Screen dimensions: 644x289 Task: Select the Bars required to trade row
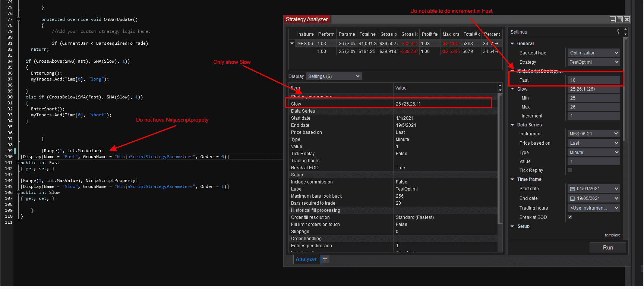[x=393, y=203]
